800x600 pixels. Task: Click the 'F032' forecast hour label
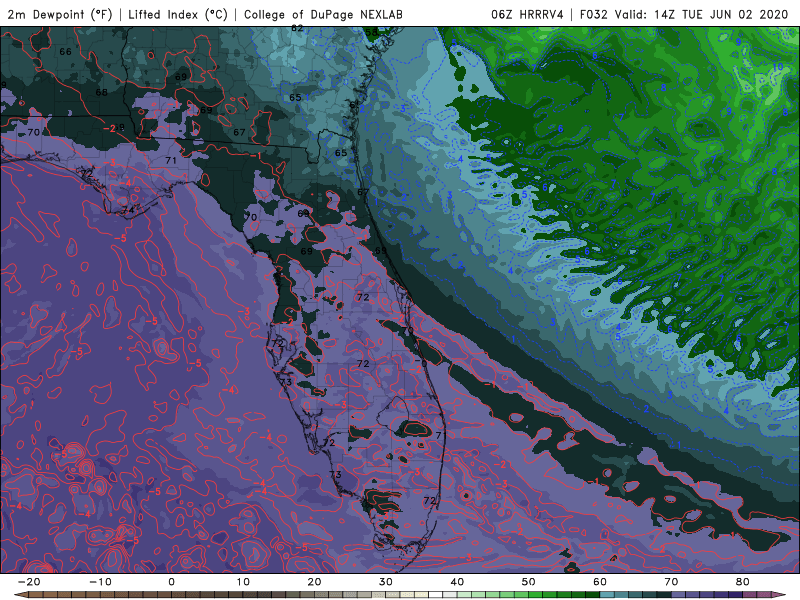[593, 14]
